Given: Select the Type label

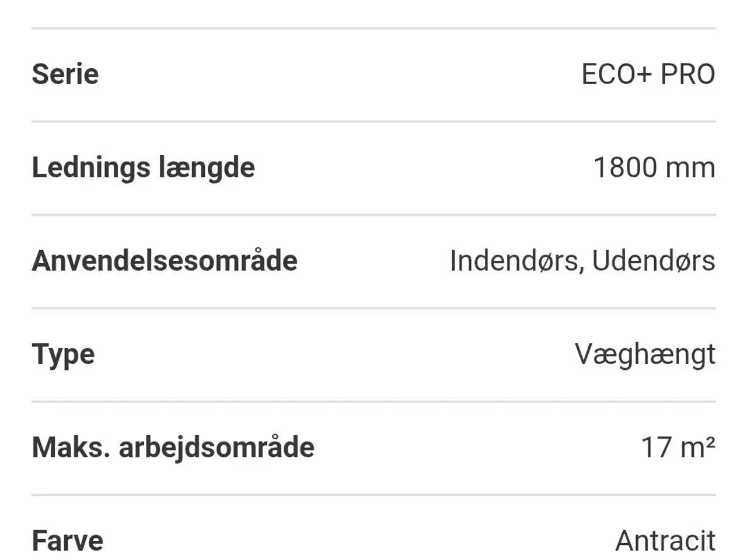Looking at the screenshot, I should tap(63, 355).
